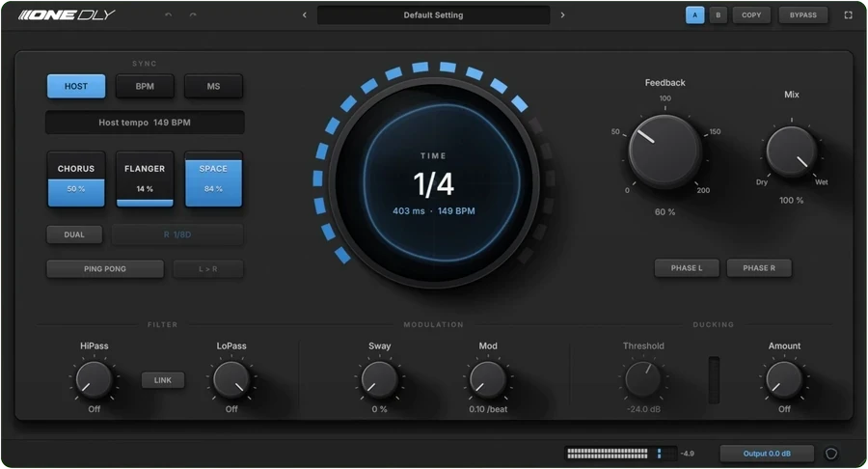This screenshot has height=469, width=868.
Task: Click the HiPass filter knob
Action: (x=95, y=380)
